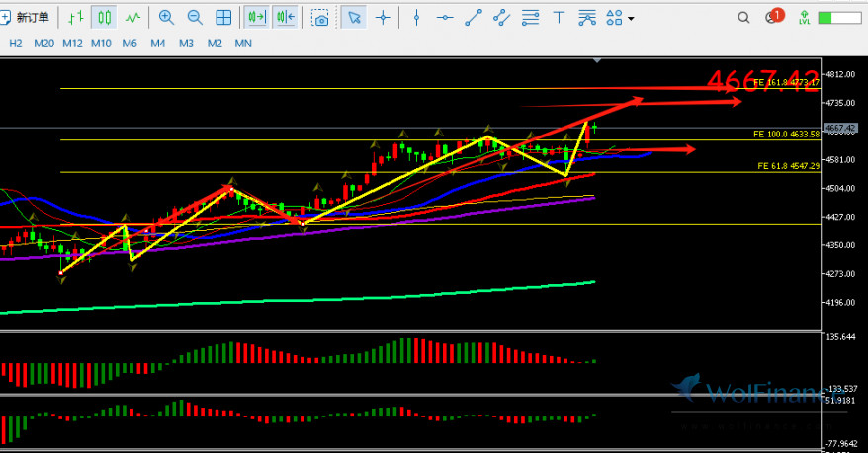Click the FE 100.0 Fibonacci level line
This screenshot has height=453, width=868.
395,140
